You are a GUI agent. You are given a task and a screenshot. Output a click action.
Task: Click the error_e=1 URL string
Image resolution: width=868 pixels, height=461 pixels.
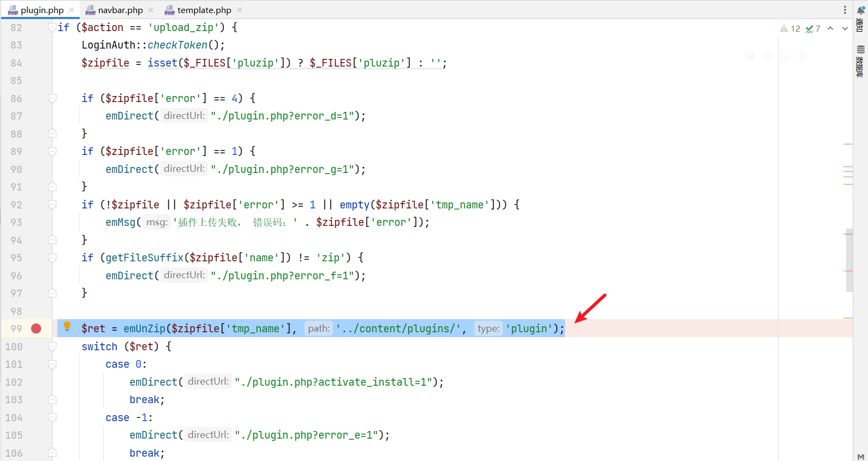coord(307,435)
